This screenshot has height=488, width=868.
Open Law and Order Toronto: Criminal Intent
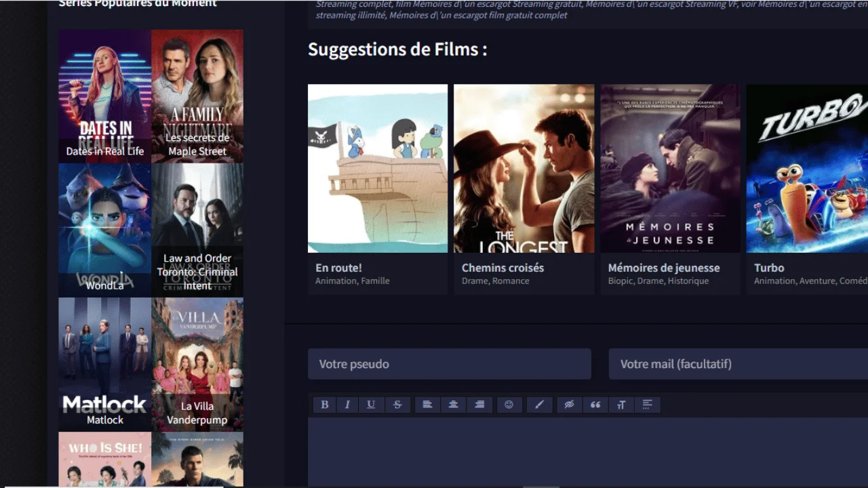coord(197,230)
